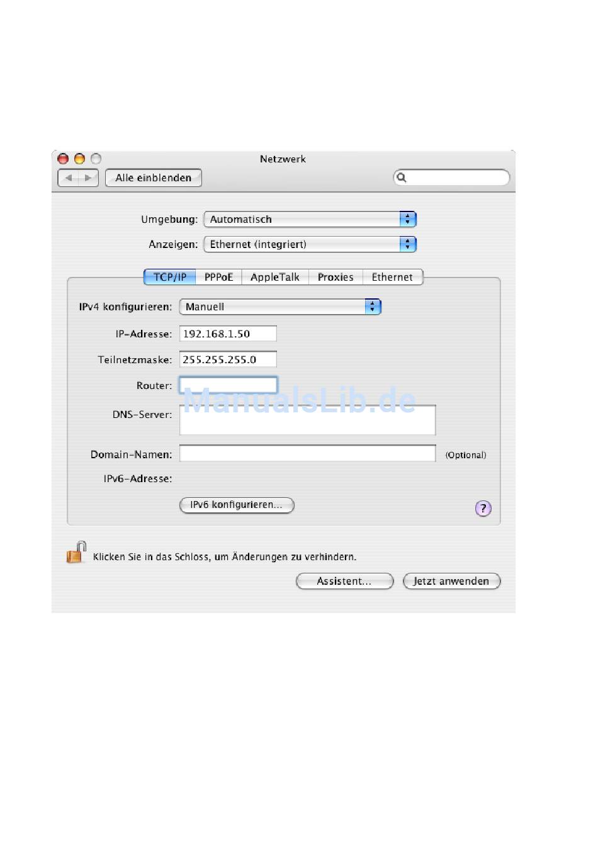Image resolution: width=598 pixels, height=868 pixels.
Task: Click the yellow minimize window button
Action: point(79,159)
